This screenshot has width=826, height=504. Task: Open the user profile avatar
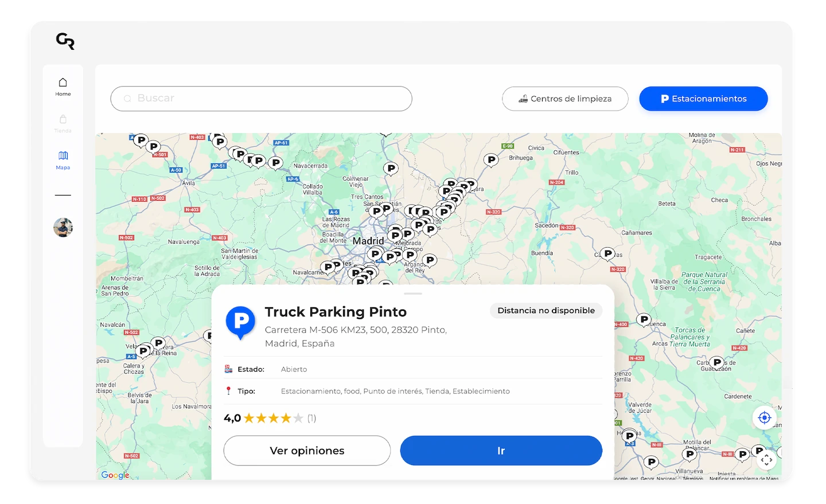click(63, 228)
